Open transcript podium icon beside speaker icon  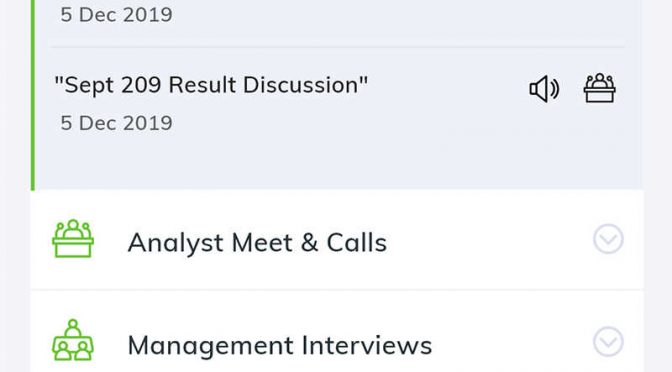tap(600, 88)
